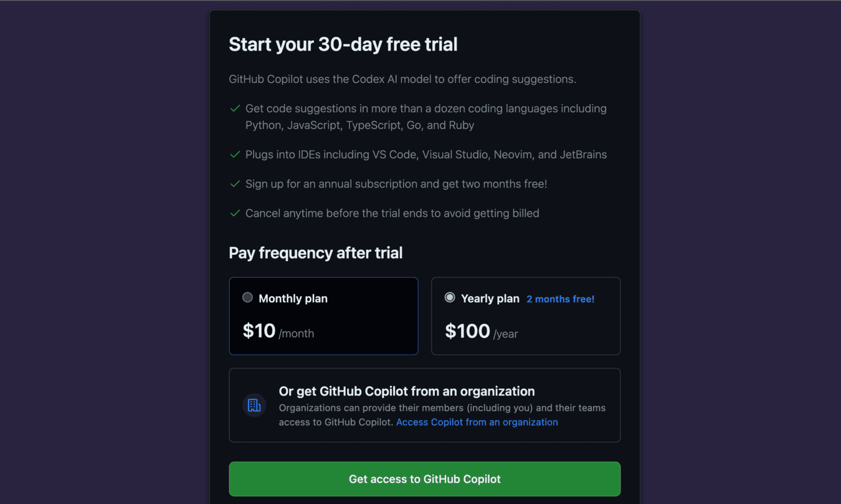Click Get access to GitHub Copilot button

(x=425, y=479)
